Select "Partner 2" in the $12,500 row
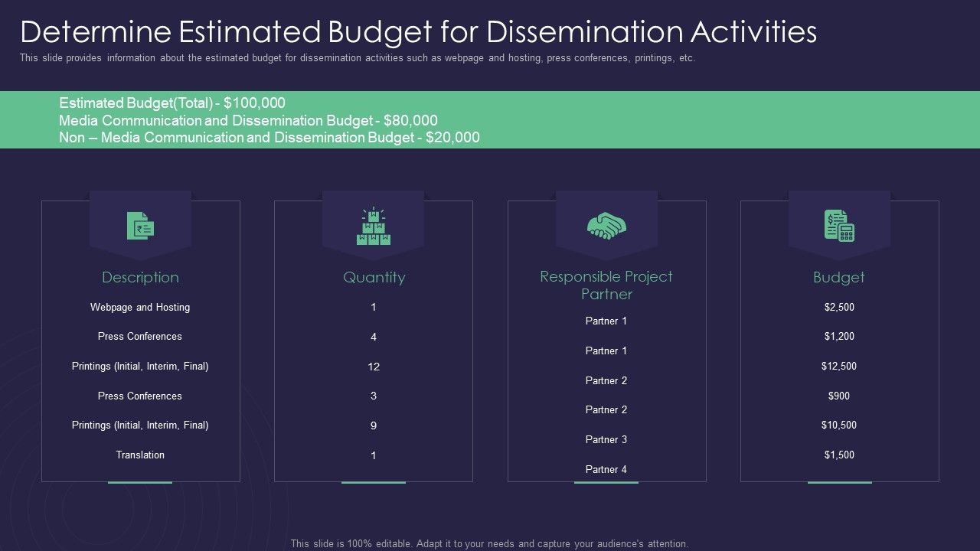 pos(606,380)
